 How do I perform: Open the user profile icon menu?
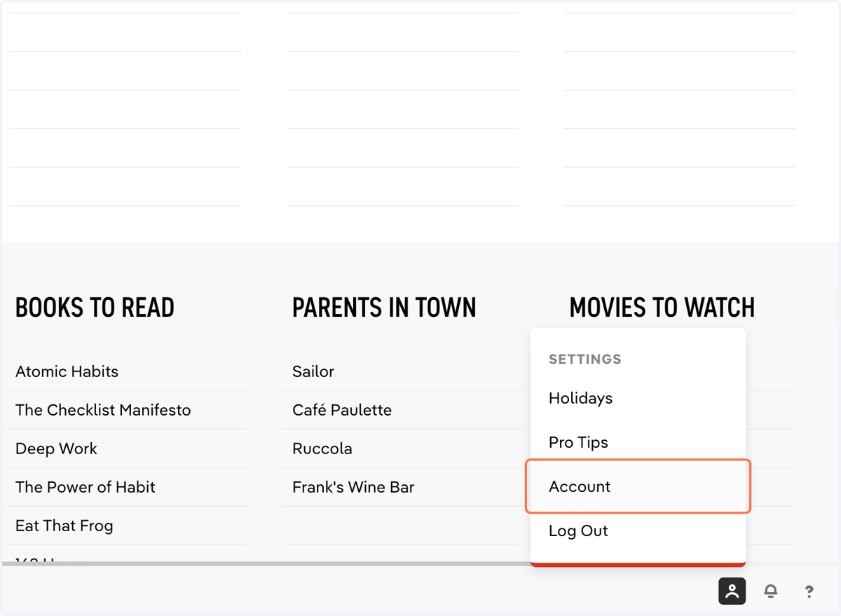[x=732, y=591]
